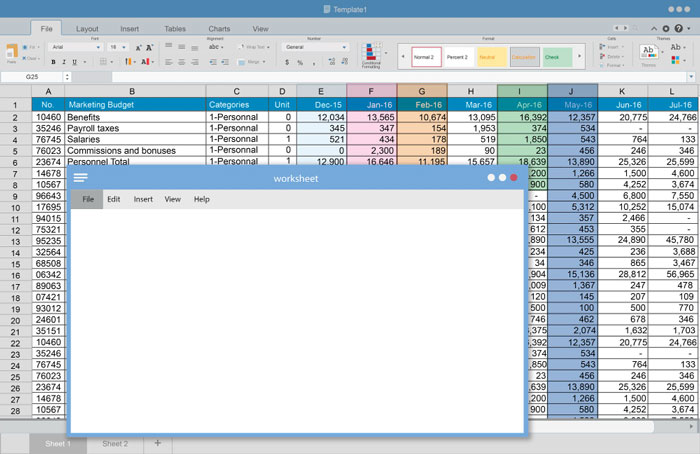Open the font color picker

point(144,62)
